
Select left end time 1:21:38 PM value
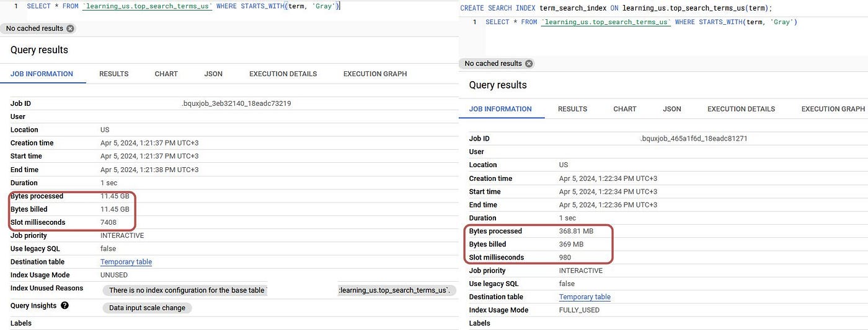click(149, 170)
